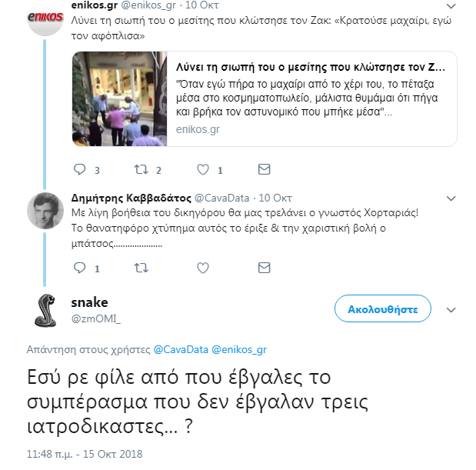The image size is (476, 470).
Task: Open @CavaData mention link in reply
Action: [181, 349]
